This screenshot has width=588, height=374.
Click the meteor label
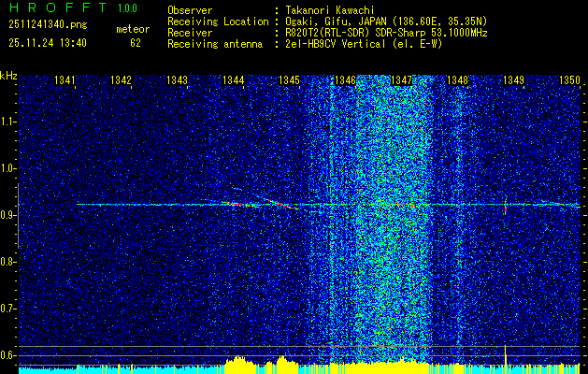[x=133, y=29]
